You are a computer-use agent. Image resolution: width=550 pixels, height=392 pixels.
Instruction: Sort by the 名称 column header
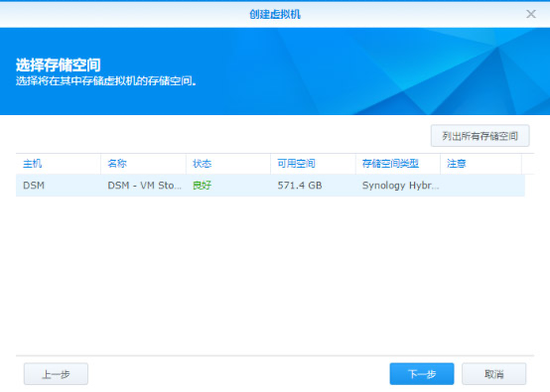143,164
